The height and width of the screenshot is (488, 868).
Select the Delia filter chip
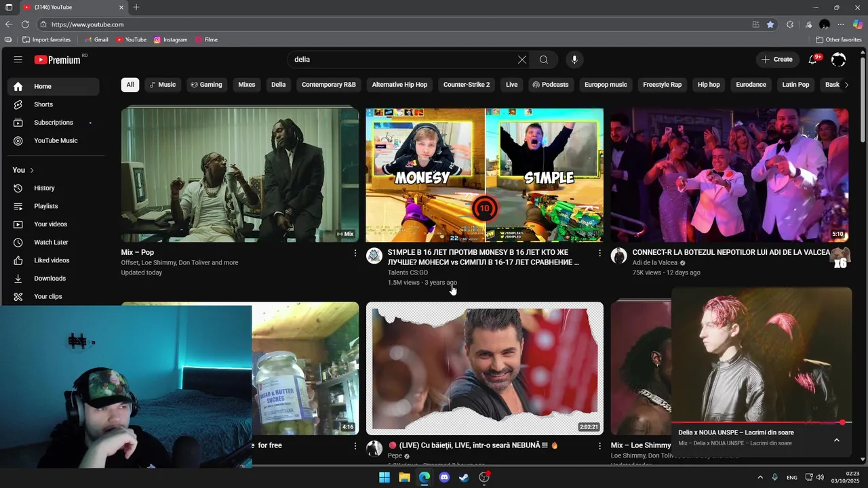(279, 85)
